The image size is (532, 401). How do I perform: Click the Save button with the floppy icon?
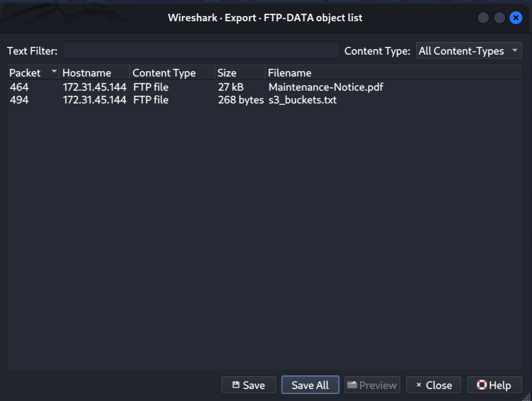click(249, 385)
